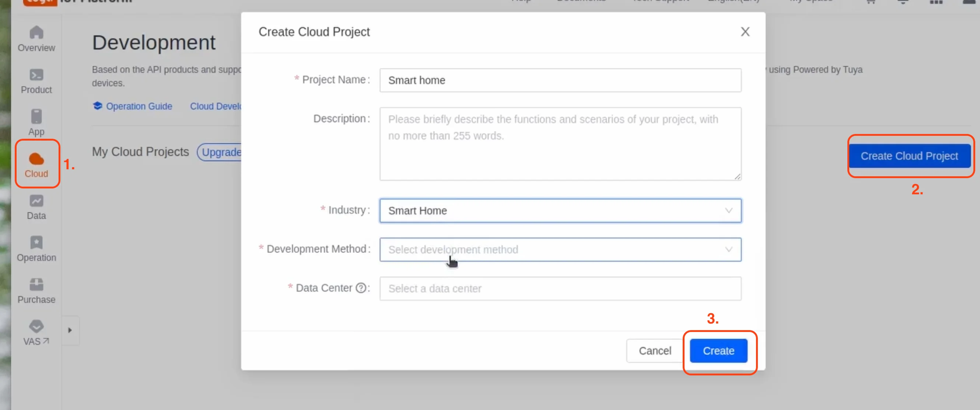Select the Cloud sidebar item
The height and width of the screenshot is (410, 980).
pyautogui.click(x=36, y=165)
